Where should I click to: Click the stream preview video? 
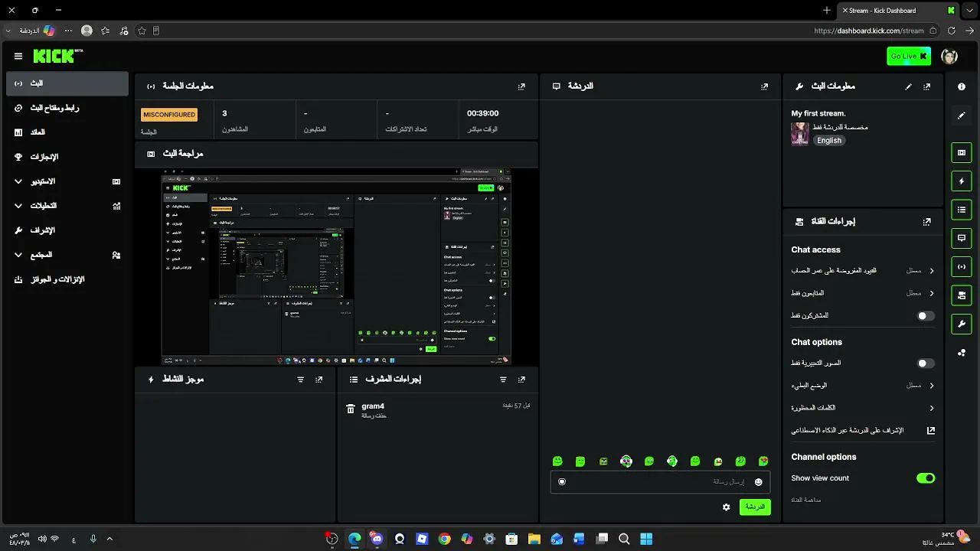click(336, 267)
